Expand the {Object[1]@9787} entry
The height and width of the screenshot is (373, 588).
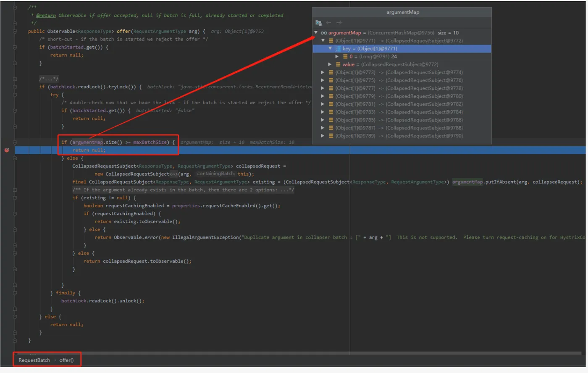(x=323, y=128)
